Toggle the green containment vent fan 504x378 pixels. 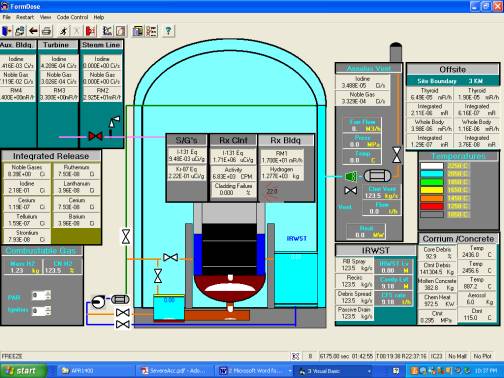pos(351,176)
